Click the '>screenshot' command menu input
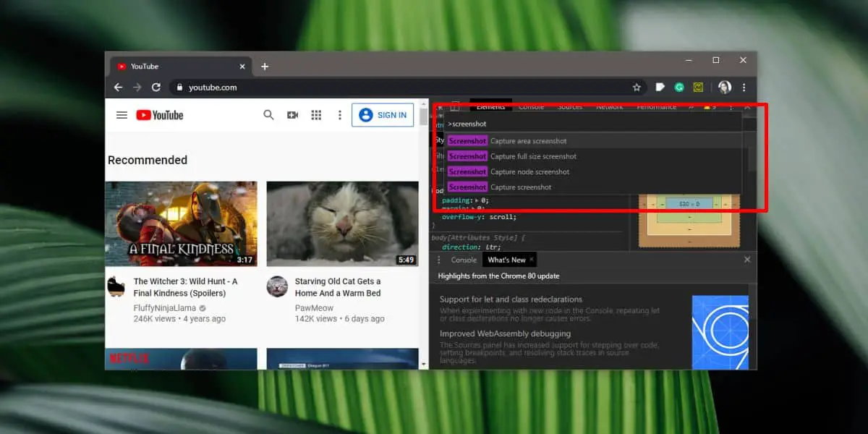The height and width of the screenshot is (434, 868). pos(592,124)
